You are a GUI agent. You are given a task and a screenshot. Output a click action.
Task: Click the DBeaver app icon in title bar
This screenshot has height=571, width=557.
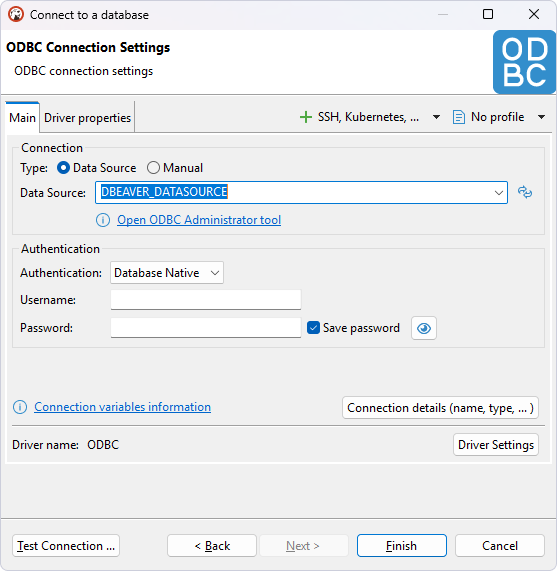16,15
